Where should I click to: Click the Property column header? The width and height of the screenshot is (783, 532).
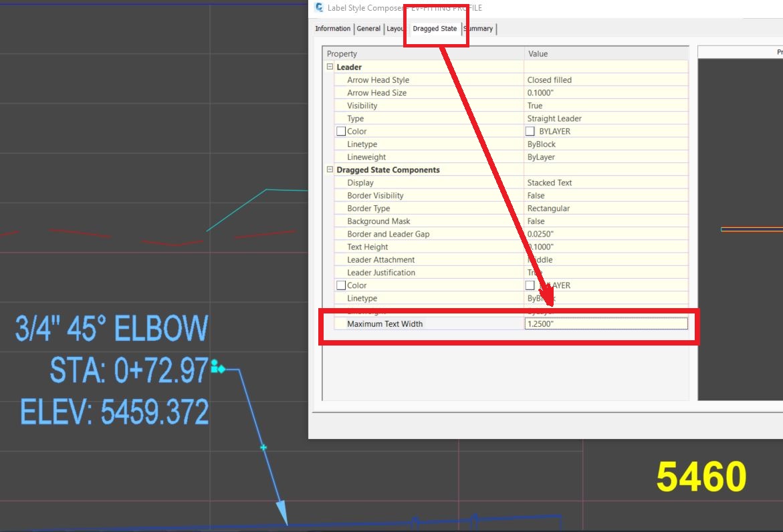pos(423,53)
